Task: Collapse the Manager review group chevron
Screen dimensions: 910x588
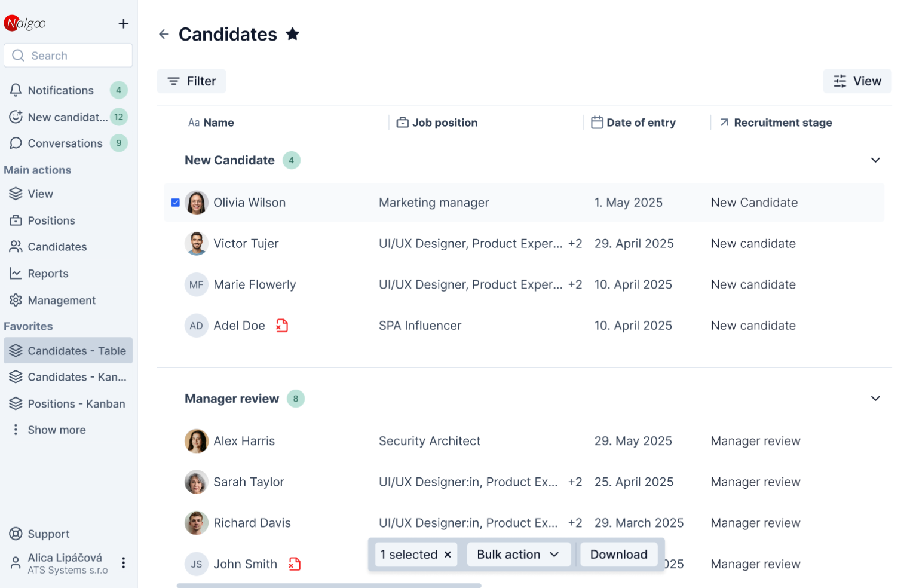Action: point(875,399)
